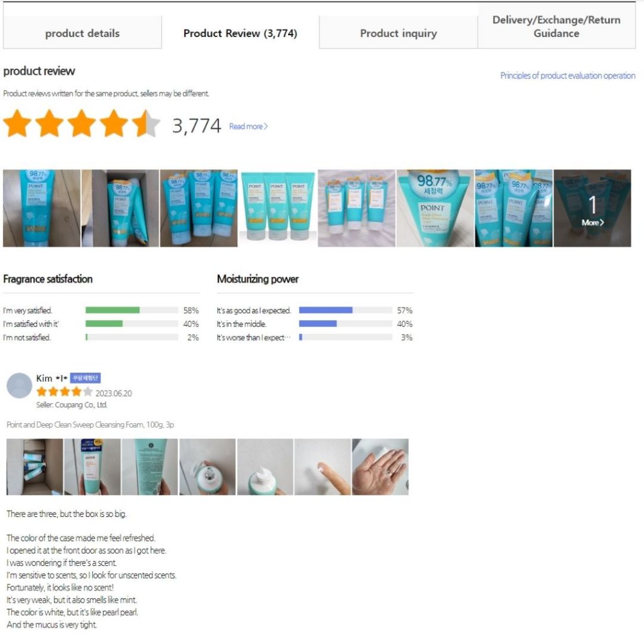View the 1 More photos tile
This screenshot has height=644, width=644.
(592, 208)
